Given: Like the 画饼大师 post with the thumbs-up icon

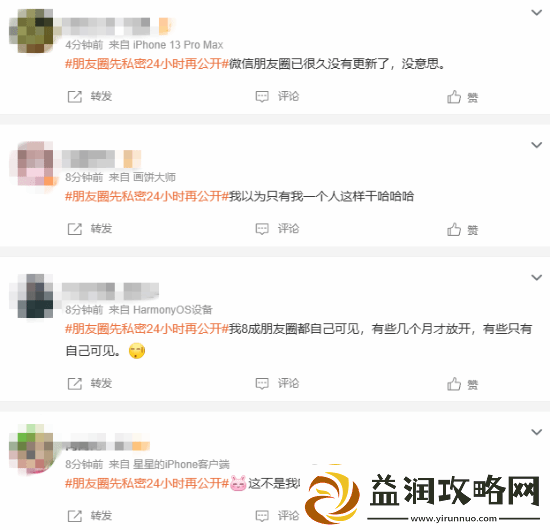Looking at the screenshot, I should [x=454, y=229].
